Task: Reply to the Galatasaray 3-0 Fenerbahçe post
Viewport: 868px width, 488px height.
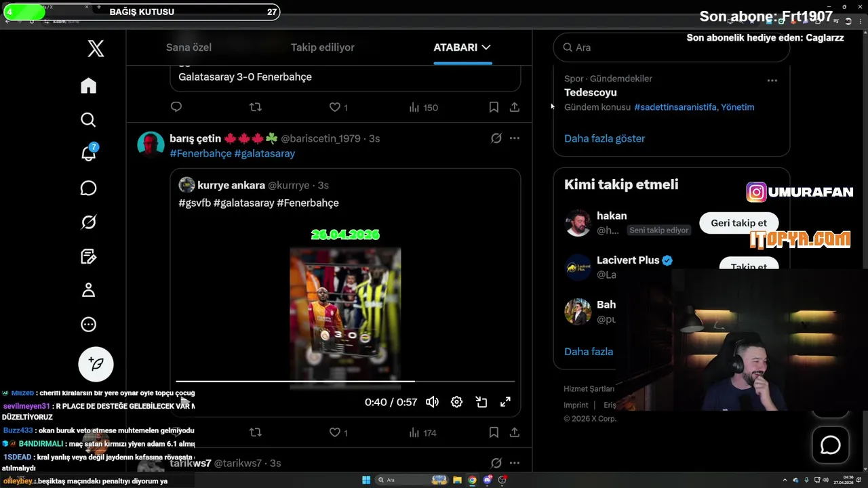Action: point(176,107)
